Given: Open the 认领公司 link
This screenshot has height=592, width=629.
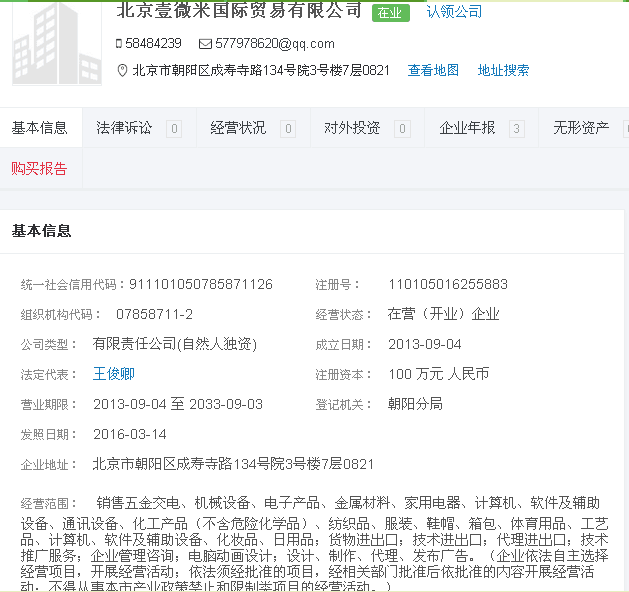Looking at the screenshot, I should pyautogui.click(x=454, y=12).
